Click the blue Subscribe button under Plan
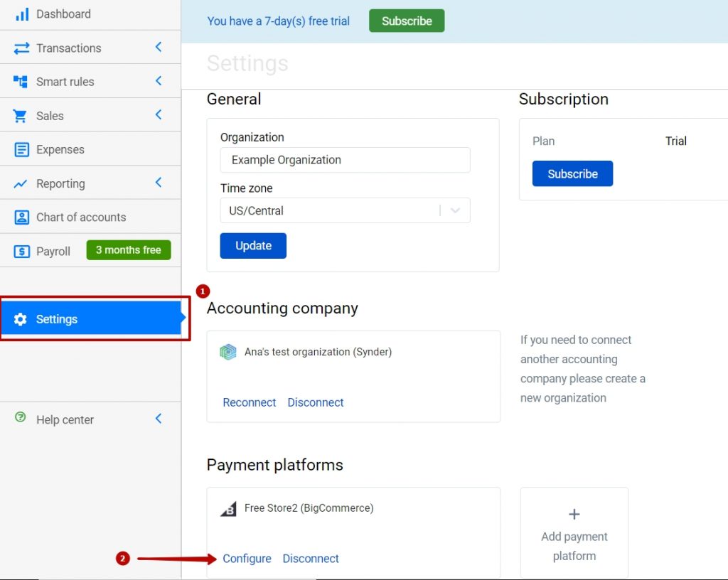728x580 pixels. 572,173
